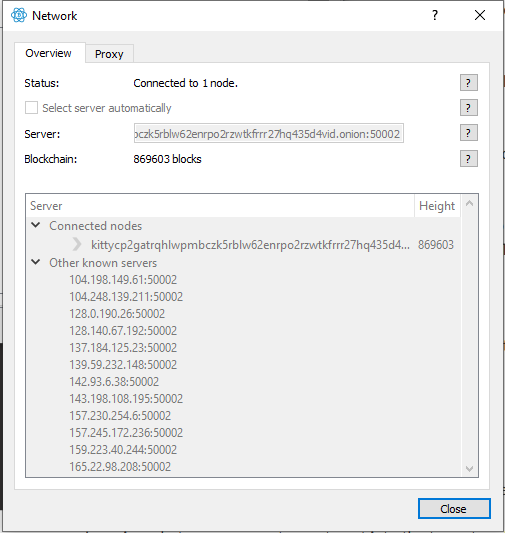Click the arrow icon beside the connected kitty node
The width and height of the screenshot is (505, 533).
(77, 244)
